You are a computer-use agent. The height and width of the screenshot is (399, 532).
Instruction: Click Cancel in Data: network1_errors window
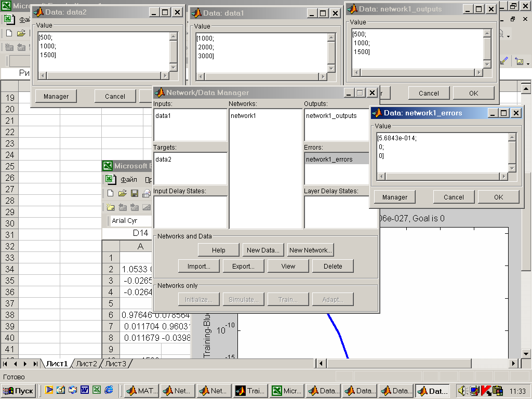pos(454,197)
